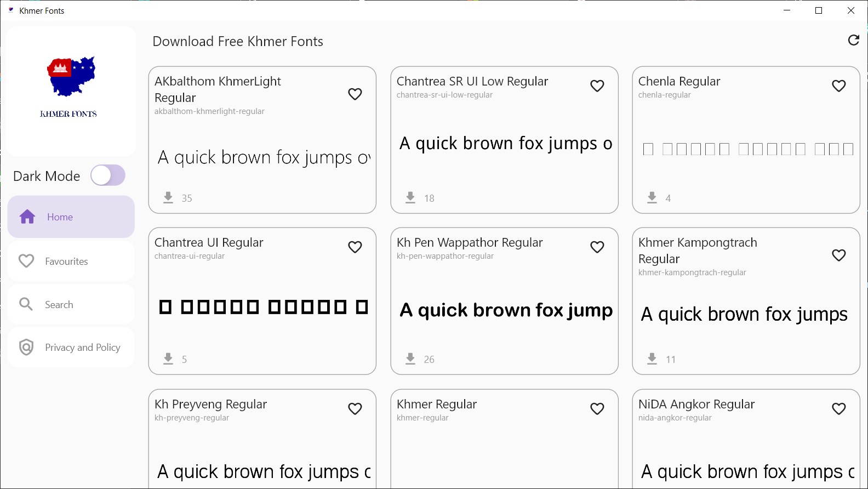The width and height of the screenshot is (868, 489).
Task: Open the Search page from sidebar
Action: 71,304
